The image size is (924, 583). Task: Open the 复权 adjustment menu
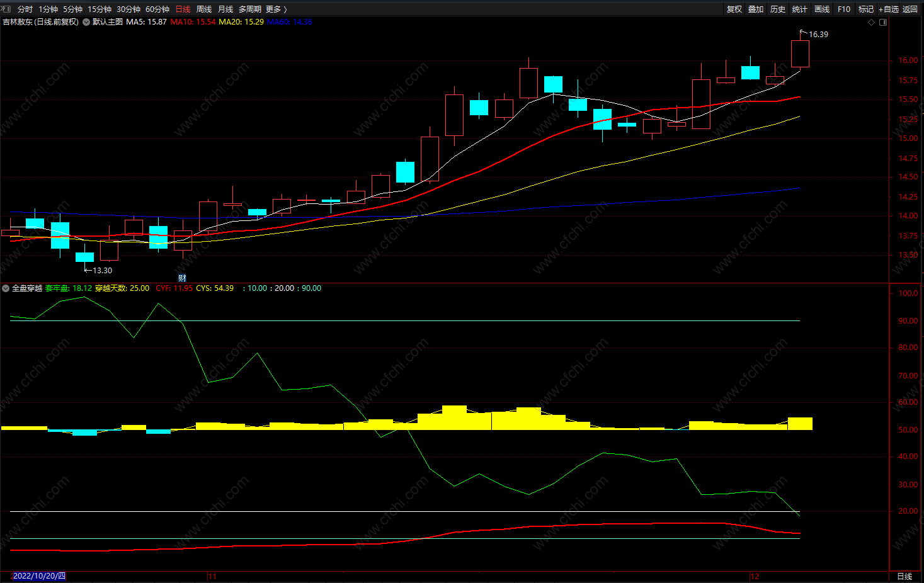[734, 9]
